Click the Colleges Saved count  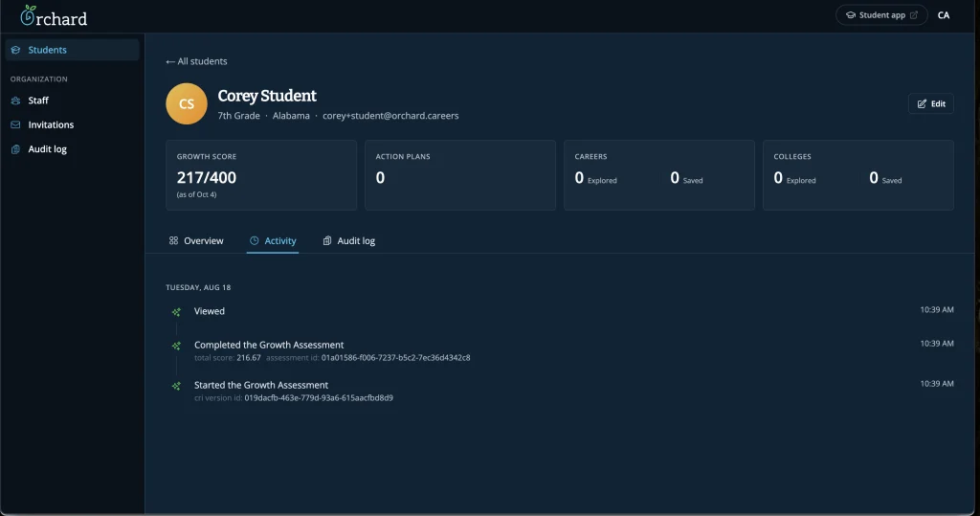click(885, 178)
